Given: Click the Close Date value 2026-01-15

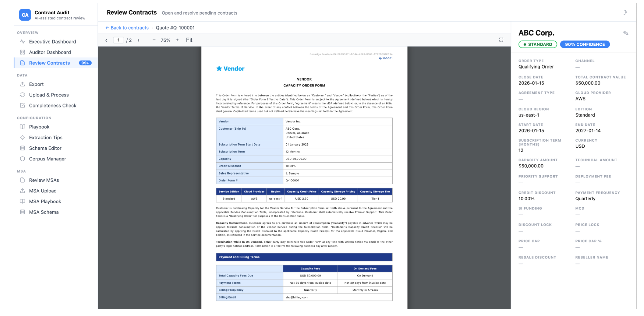Looking at the screenshot, I should 531,83.
